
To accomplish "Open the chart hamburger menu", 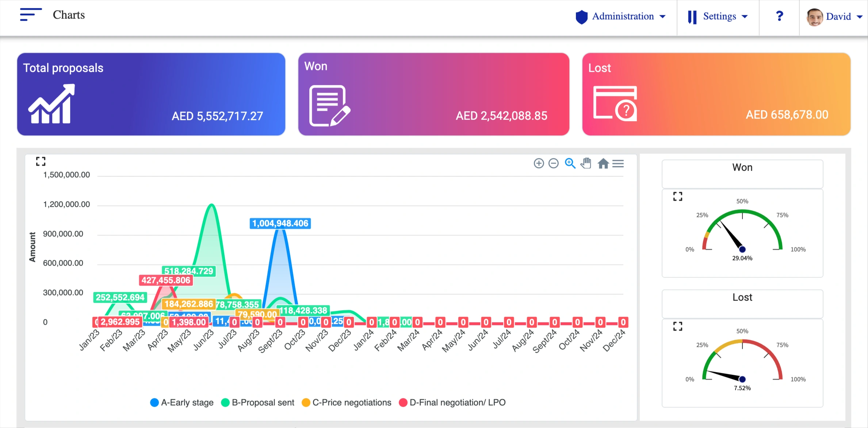I will tap(618, 164).
